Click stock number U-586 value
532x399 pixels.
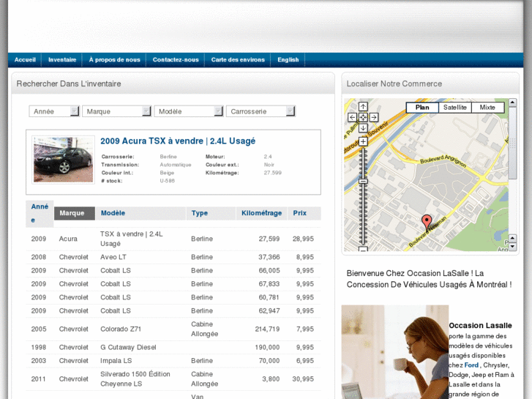pos(168,181)
